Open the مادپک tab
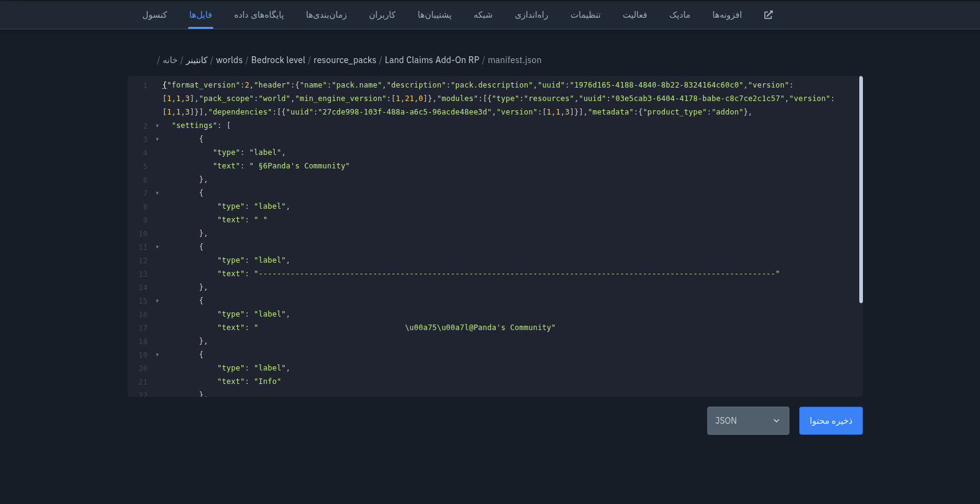980x504 pixels. (x=680, y=15)
